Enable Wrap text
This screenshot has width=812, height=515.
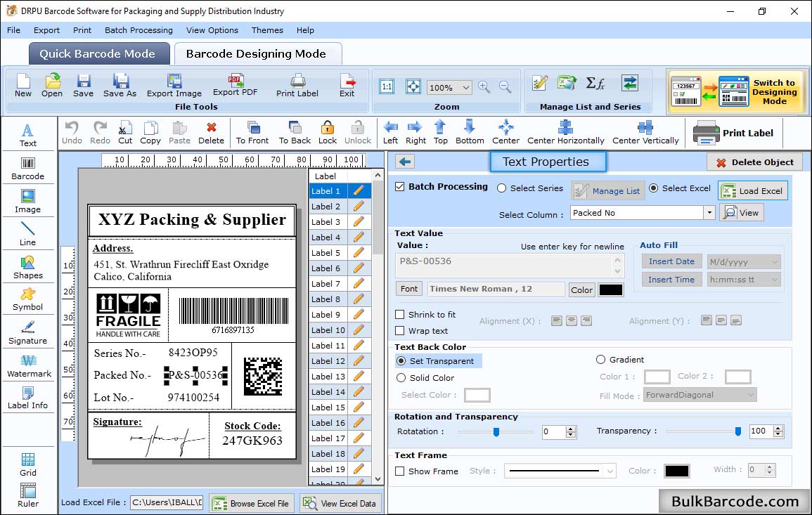(400, 331)
